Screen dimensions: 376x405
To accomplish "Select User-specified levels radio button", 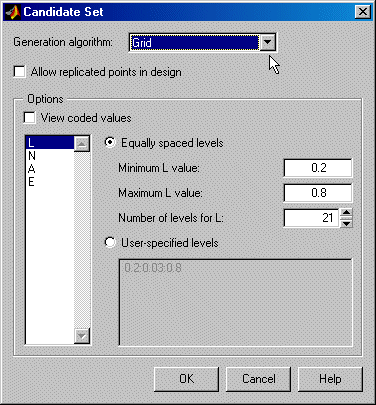I will pyautogui.click(x=110, y=242).
